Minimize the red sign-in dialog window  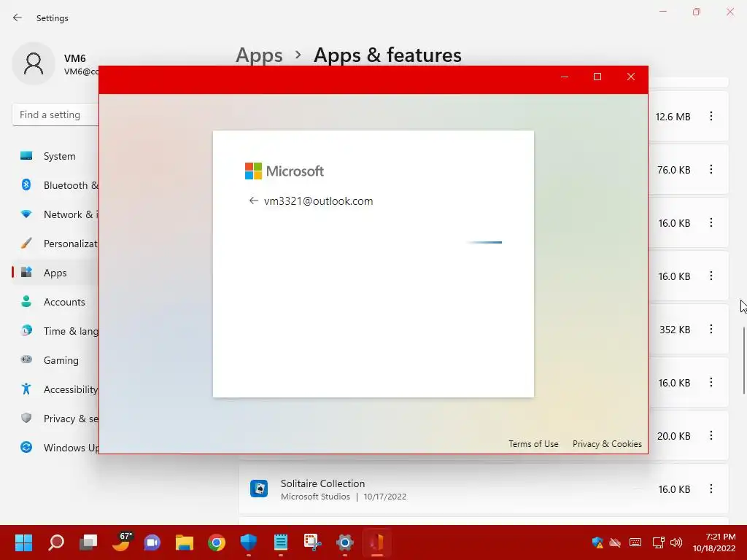pos(565,77)
